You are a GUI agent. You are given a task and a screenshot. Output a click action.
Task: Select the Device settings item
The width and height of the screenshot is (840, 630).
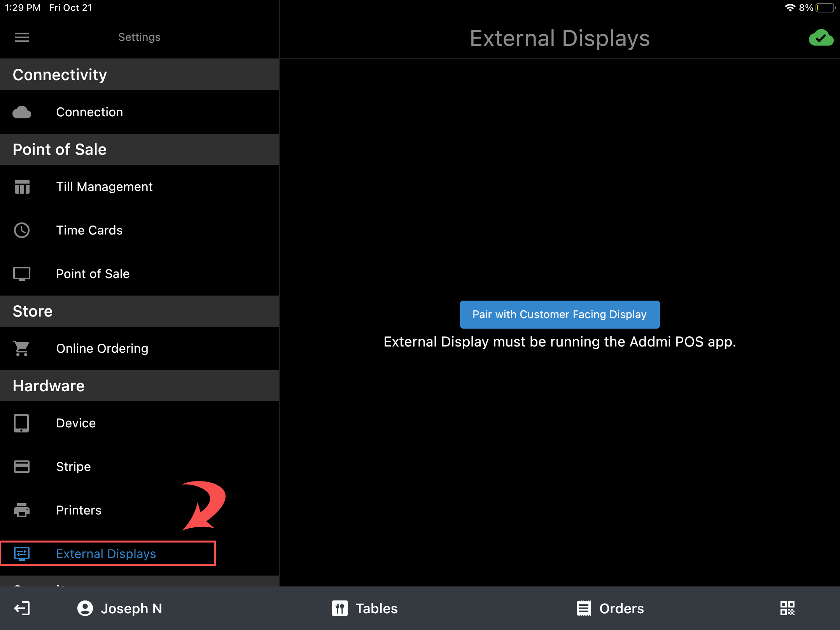click(76, 423)
